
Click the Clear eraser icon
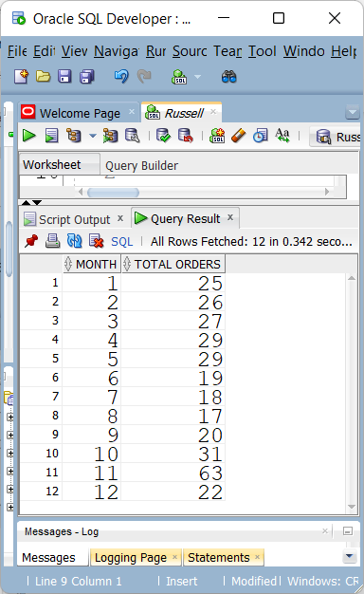click(x=238, y=136)
